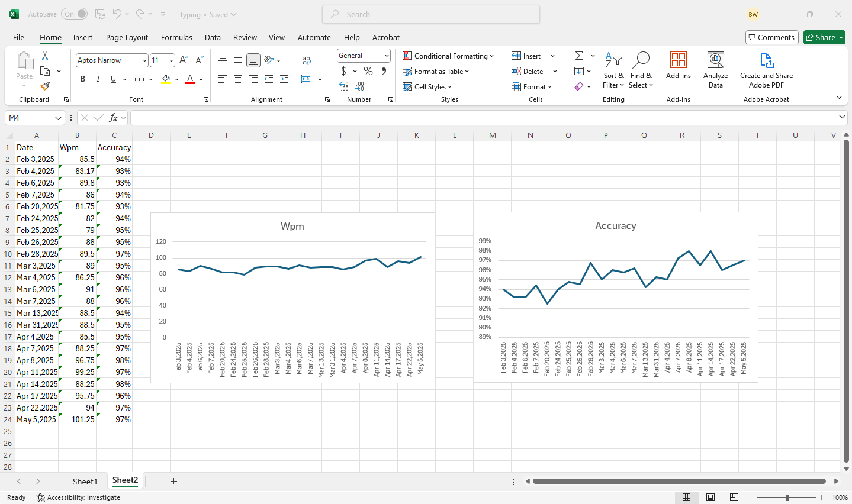Click the Fill Color bucket icon
Viewport: 852px width, 504px height.
[x=166, y=79]
